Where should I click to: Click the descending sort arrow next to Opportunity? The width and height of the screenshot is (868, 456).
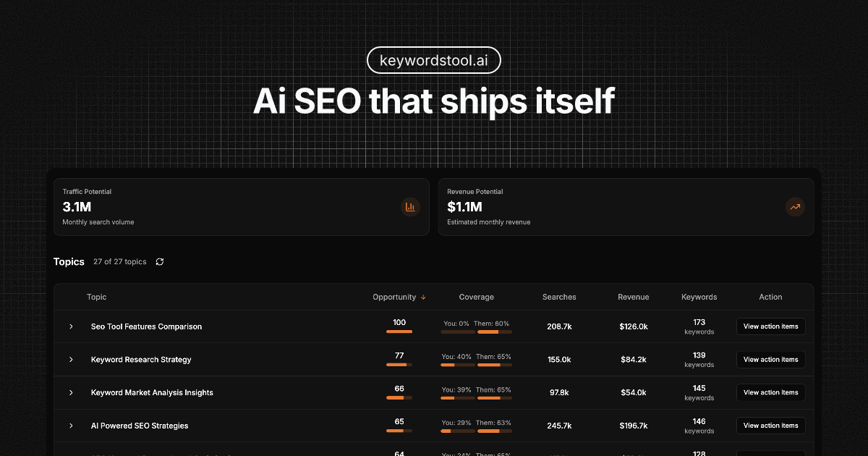click(x=423, y=297)
